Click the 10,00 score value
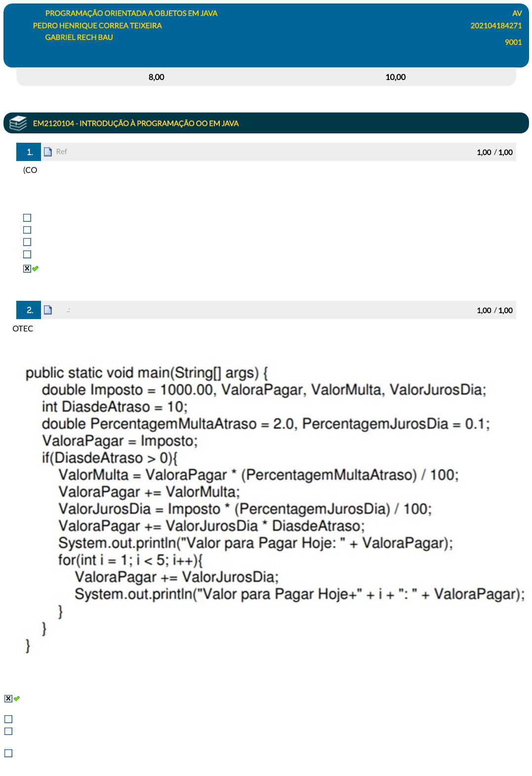The width and height of the screenshot is (532, 776). coord(395,77)
